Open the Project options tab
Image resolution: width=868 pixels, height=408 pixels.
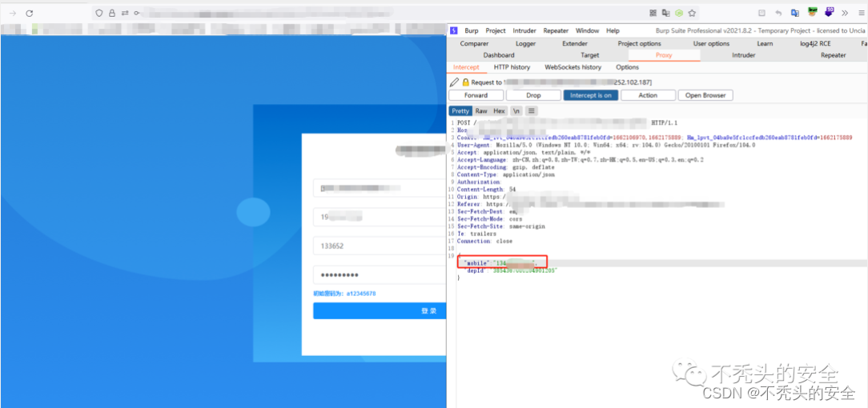point(639,44)
